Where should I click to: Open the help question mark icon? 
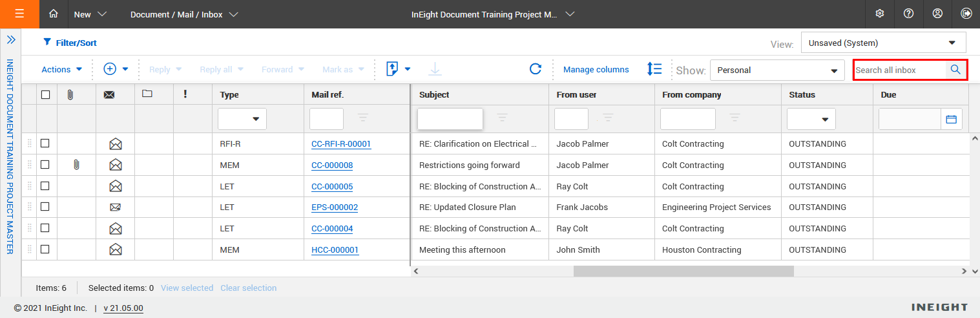(908, 14)
